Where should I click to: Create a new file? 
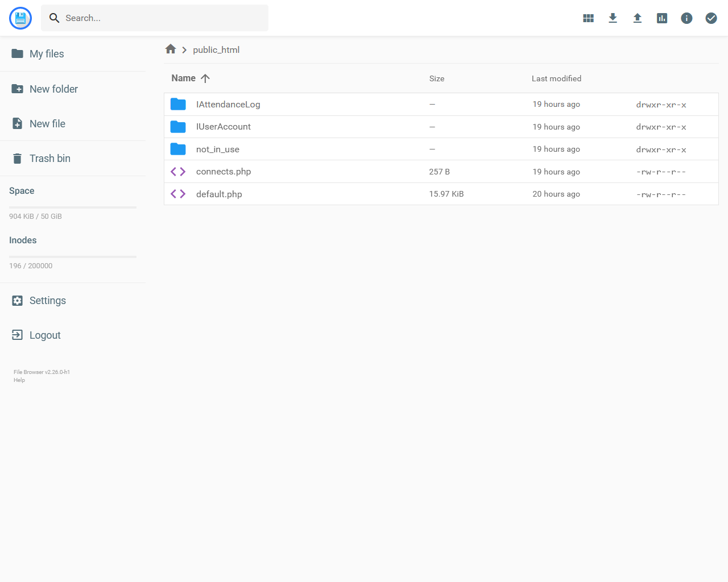pos(47,124)
